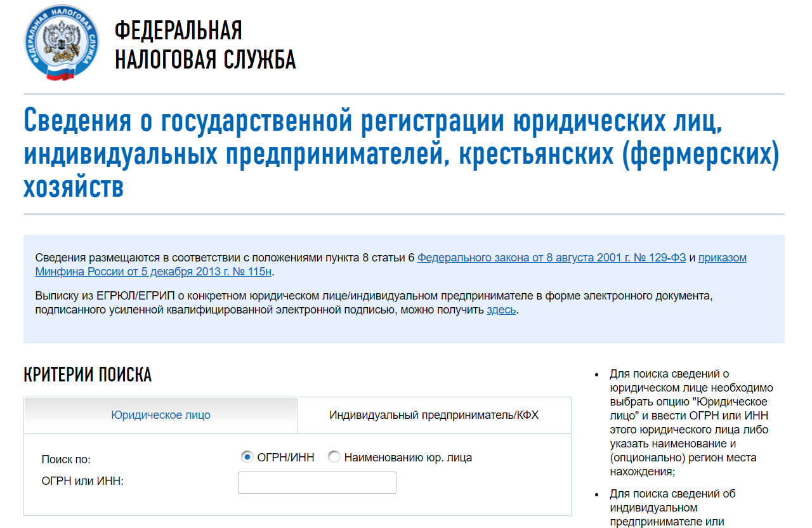812x528 pixels.
Task: Switch to the Юридическое лицо tab
Action: 160,415
